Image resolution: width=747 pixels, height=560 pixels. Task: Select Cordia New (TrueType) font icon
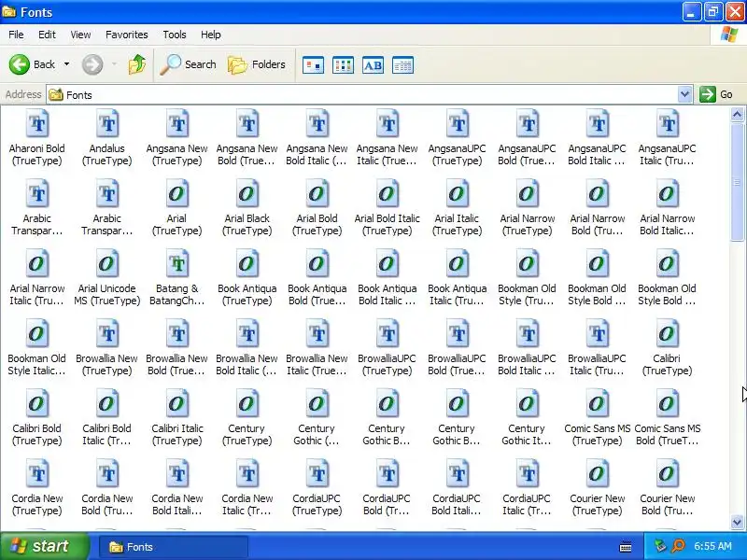coord(37,474)
